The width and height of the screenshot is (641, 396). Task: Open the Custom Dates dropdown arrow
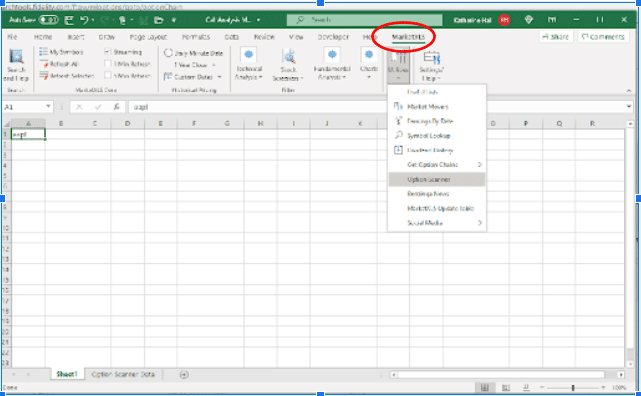220,77
